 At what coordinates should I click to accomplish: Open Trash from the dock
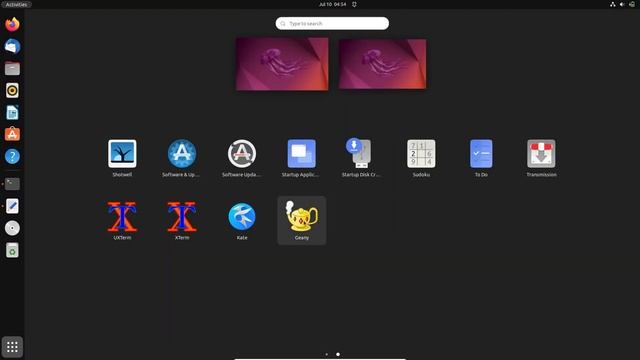pyautogui.click(x=12, y=250)
